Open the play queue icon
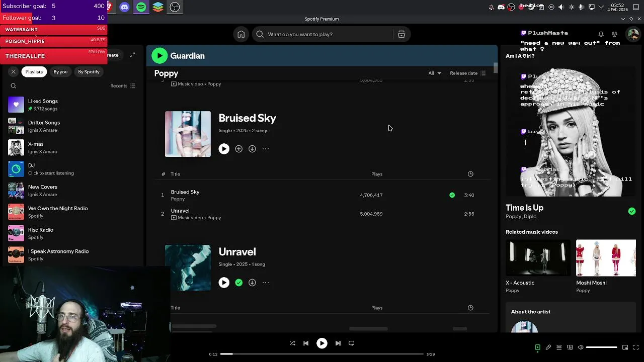Image resolution: width=644 pixels, height=362 pixels. click(x=559, y=347)
